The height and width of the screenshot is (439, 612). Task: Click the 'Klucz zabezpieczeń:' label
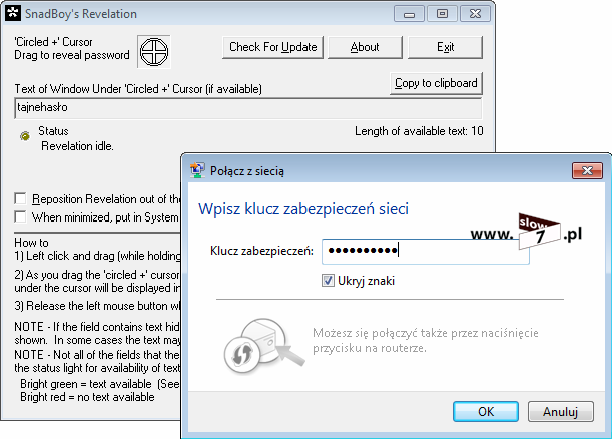click(262, 251)
